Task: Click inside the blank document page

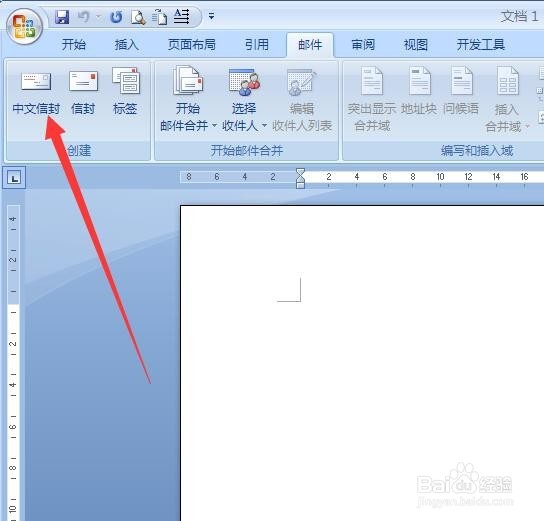Action: click(362, 363)
